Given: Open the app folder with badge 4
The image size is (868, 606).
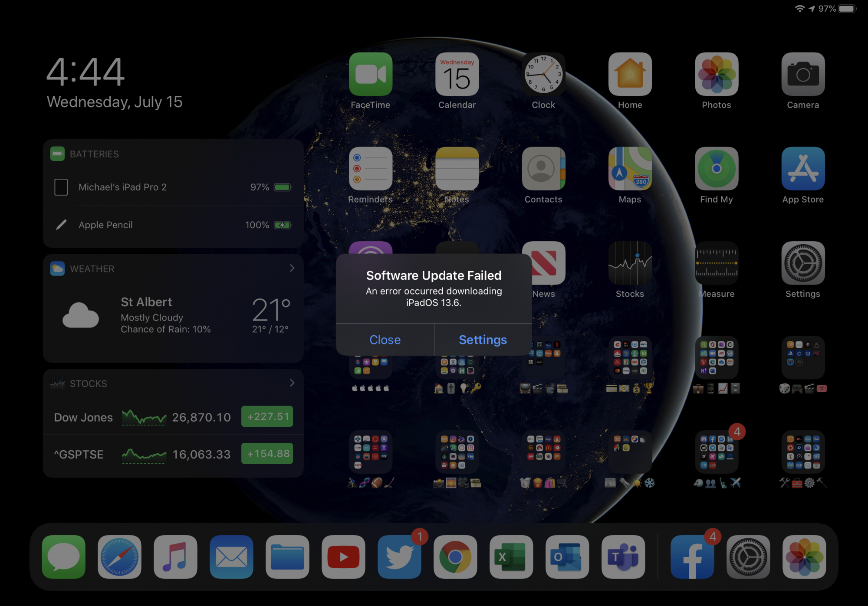Looking at the screenshot, I should coord(716,452).
